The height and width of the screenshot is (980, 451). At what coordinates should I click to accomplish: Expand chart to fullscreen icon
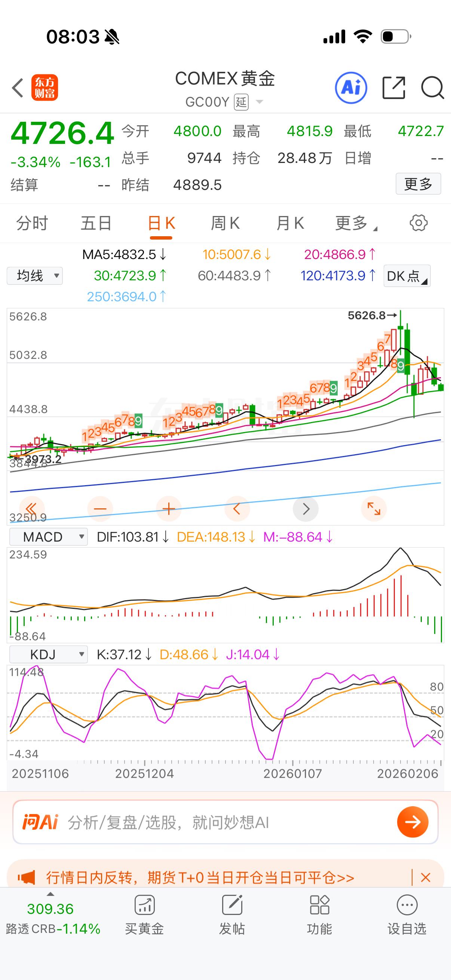(x=374, y=509)
